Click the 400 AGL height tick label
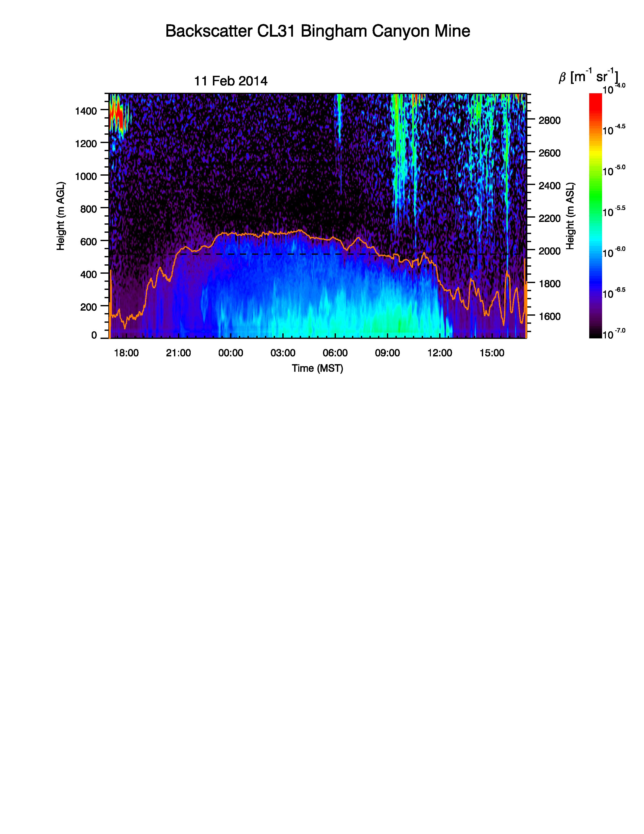This screenshot has width=644, height=834. [88, 274]
